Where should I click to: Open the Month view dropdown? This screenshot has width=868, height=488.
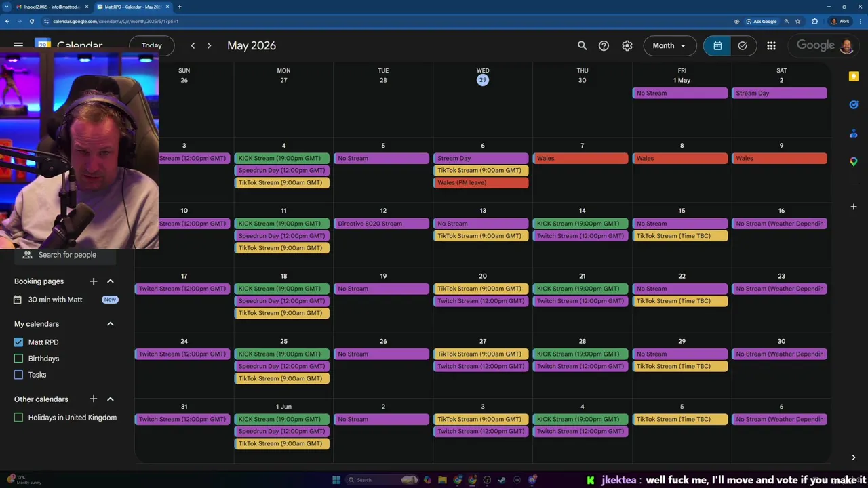(669, 45)
